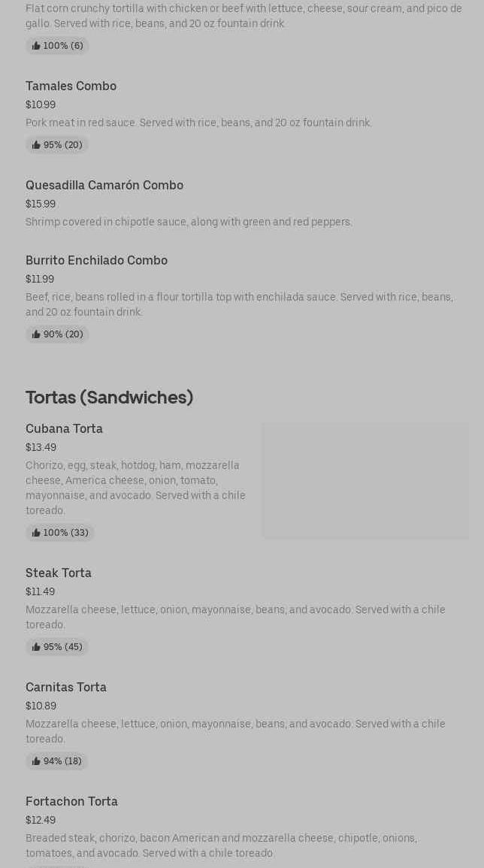484x868 pixels.
Task: Click thumbs-up icon on Steak Torta rating
Action: [36, 647]
